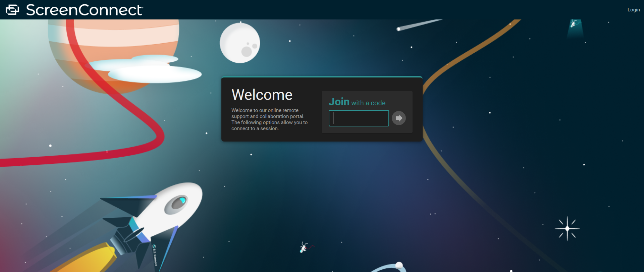Focus the join code input field
Viewport: 644px width, 272px height.
click(x=359, y=118)
